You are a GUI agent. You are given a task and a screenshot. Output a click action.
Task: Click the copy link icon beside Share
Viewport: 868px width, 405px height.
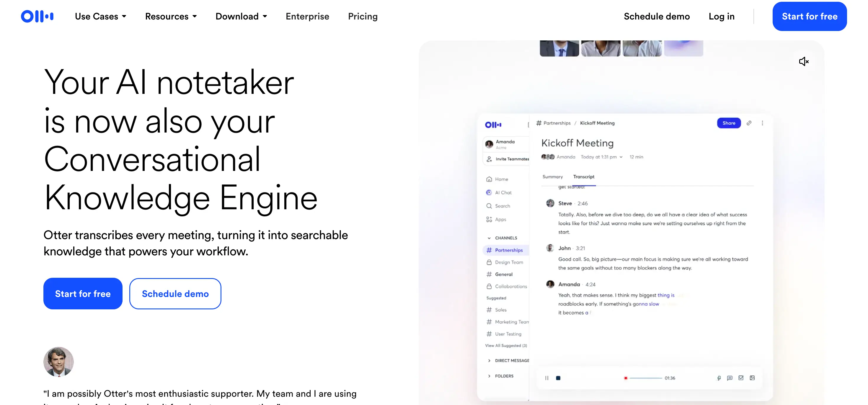[x=749, y=123]
